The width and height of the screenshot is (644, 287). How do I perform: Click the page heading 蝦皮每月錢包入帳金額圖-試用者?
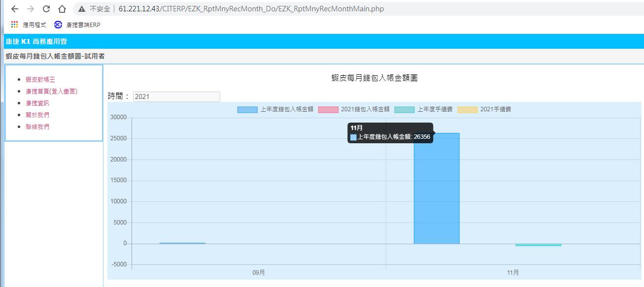point(55,57)
